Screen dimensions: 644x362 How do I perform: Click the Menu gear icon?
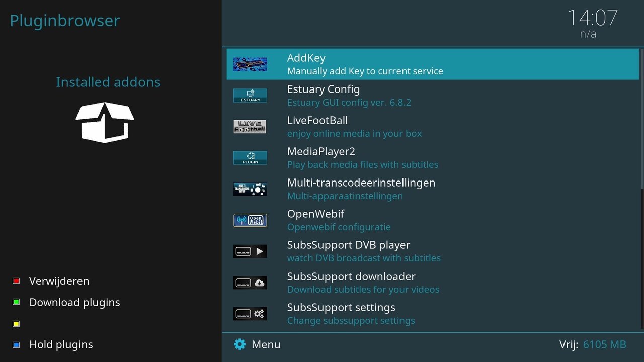[240, 344]
